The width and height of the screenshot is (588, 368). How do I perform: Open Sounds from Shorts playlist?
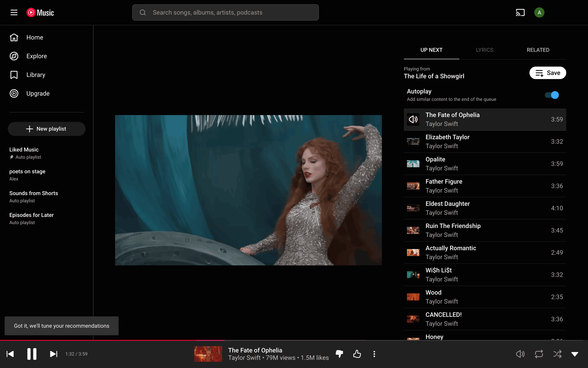tap(47, 197)
